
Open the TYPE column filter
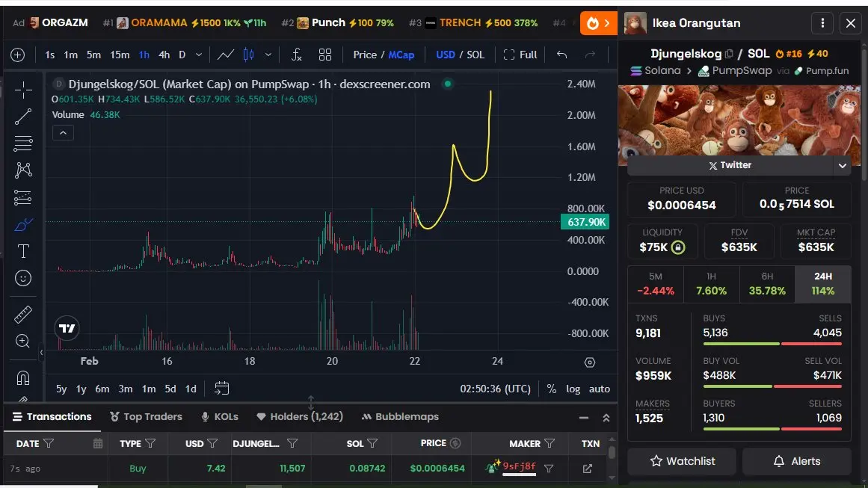tap(150, 444)
